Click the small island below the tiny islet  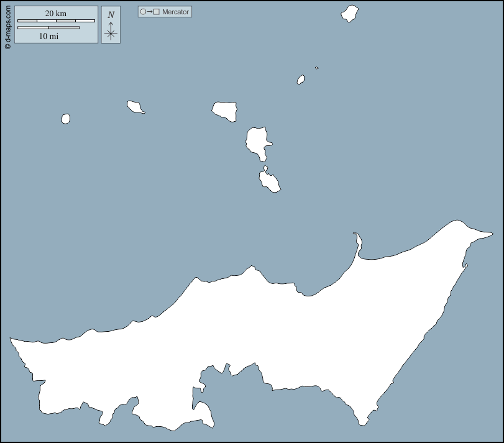(x=301, y=80)
